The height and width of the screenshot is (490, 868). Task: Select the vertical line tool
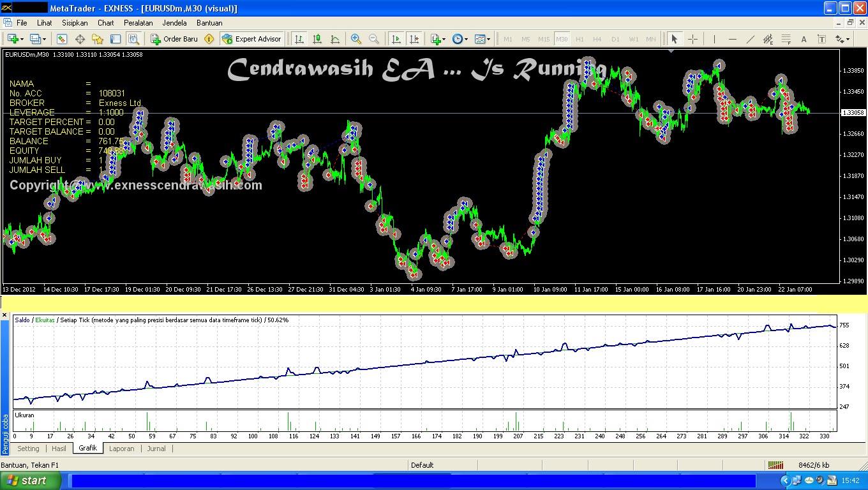714,39
